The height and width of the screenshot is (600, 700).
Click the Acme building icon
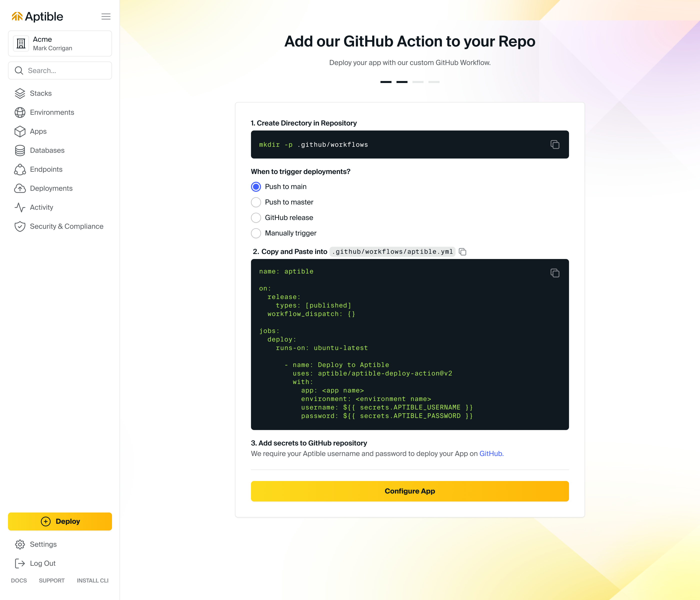[x=21, y=43]
